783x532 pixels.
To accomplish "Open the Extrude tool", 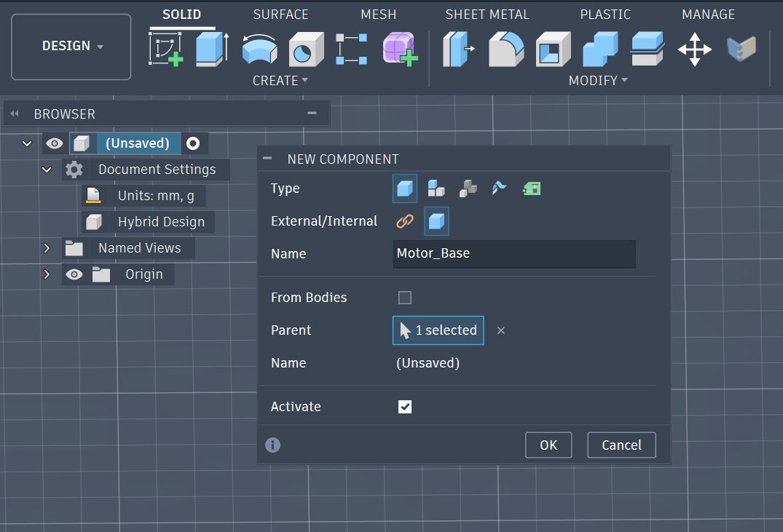I will (x=212, y=49).
